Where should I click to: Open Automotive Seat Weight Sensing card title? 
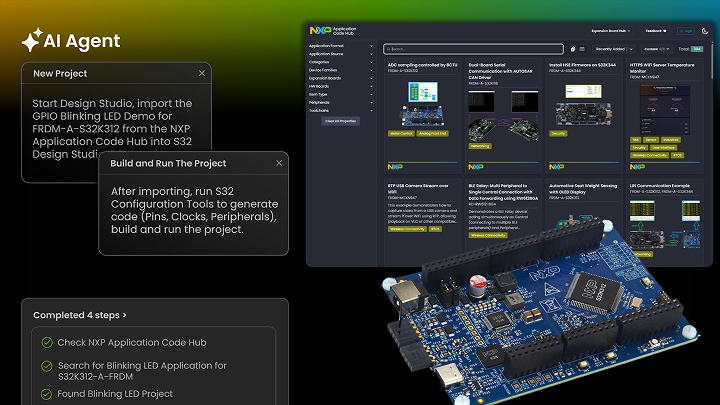point(583,189)
